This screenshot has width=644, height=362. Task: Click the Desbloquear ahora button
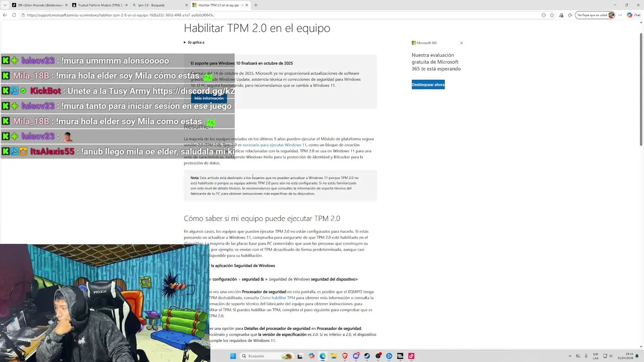428,84
